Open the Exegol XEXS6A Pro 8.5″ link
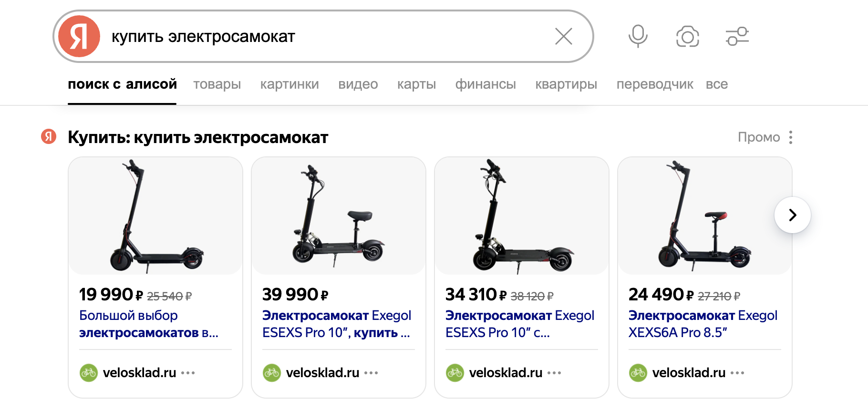868x411 pixels. [x=703, y=324]
